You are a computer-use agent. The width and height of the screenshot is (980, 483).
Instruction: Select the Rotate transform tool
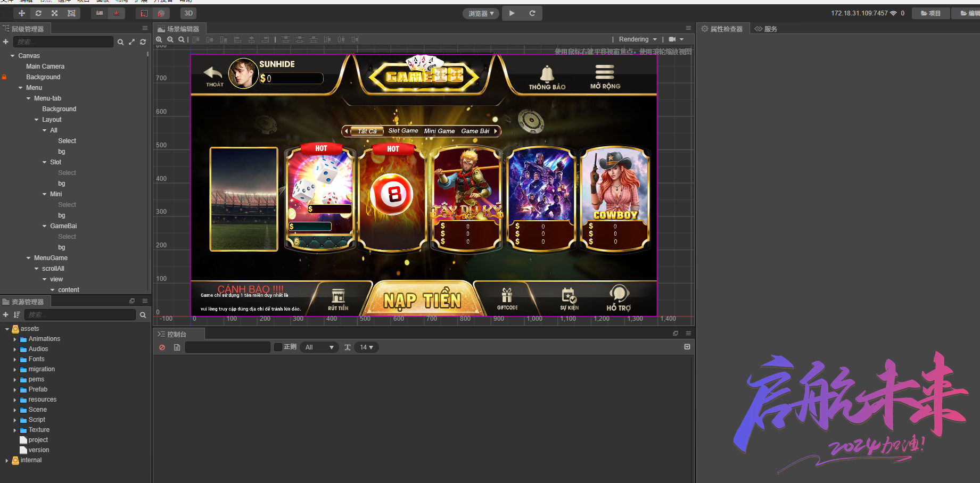pyautogui.click(x=38, y=13)
